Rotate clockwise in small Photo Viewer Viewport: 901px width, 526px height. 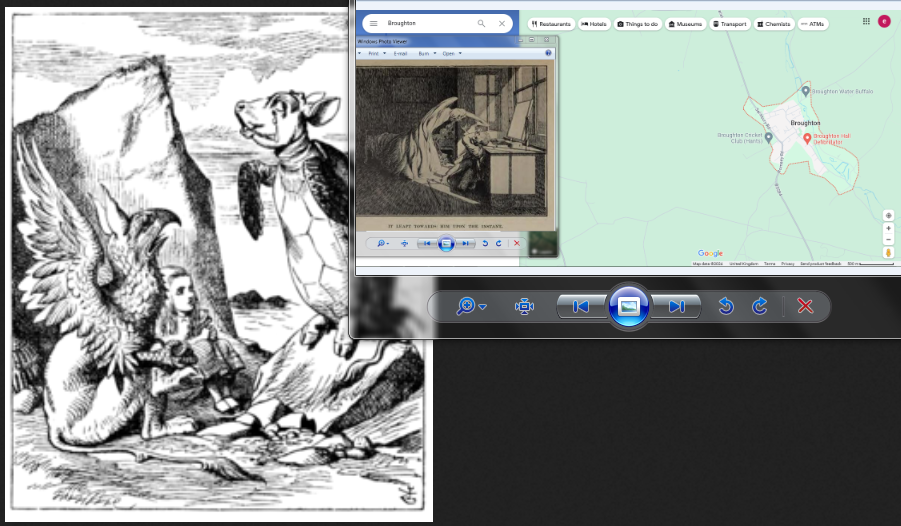[499, 244]
